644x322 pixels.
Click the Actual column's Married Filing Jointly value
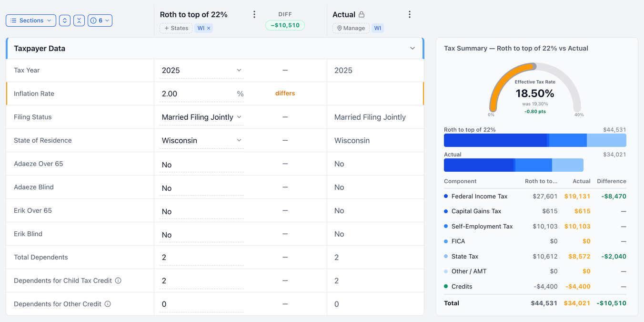coord(370,117)
